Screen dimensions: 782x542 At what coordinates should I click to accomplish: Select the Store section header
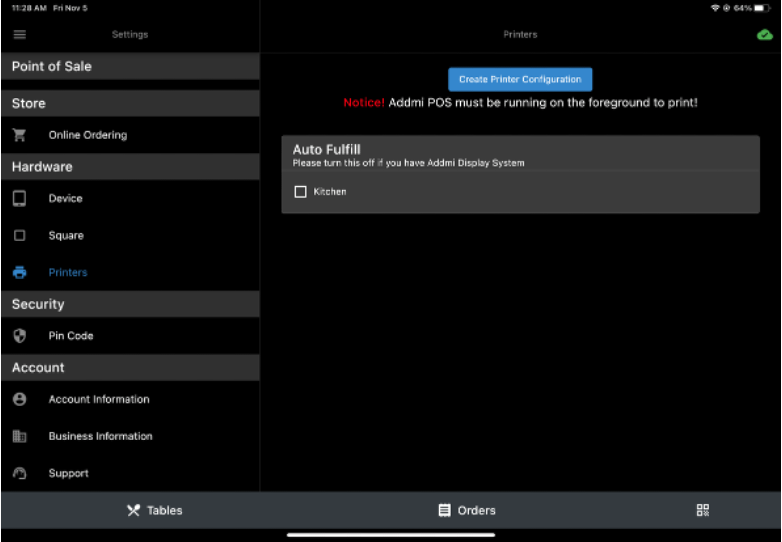131,103
